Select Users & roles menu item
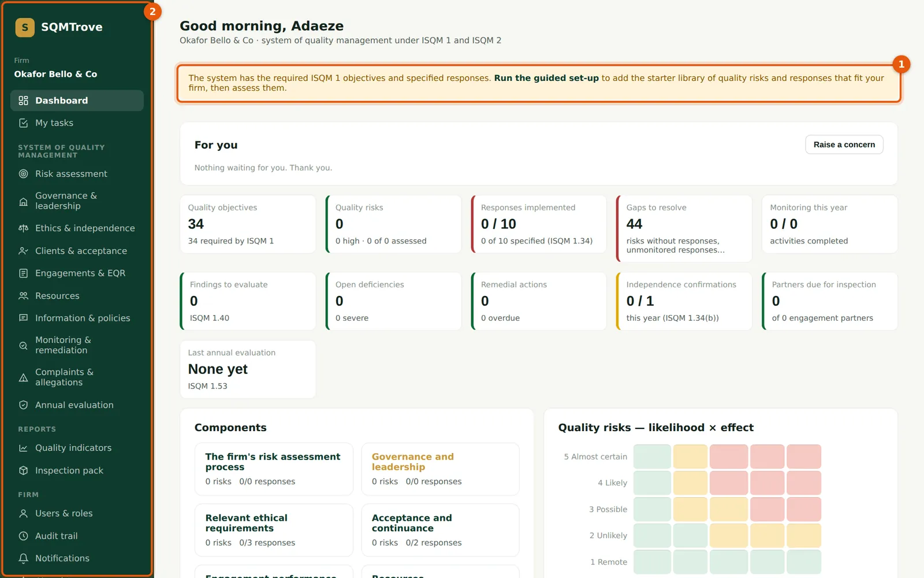This screenshot has width=924, height=578. click(77, 513)
